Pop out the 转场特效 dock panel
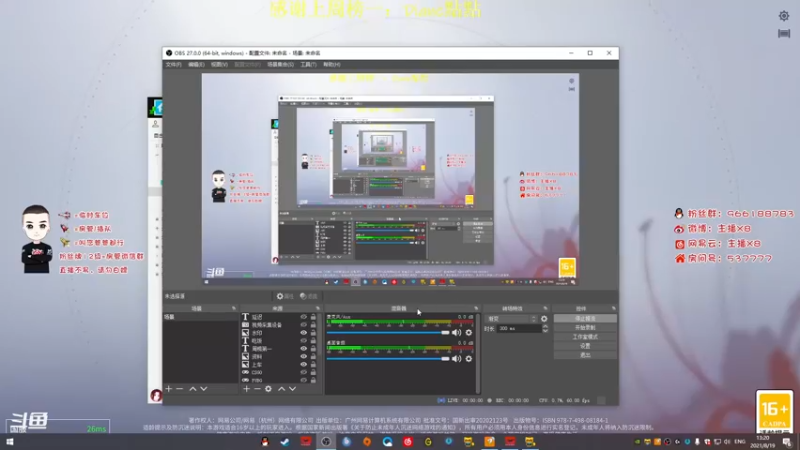 point(545,308)
